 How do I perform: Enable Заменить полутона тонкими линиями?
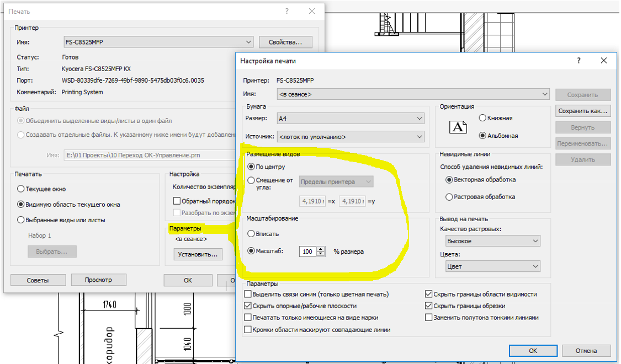point(428,317)
